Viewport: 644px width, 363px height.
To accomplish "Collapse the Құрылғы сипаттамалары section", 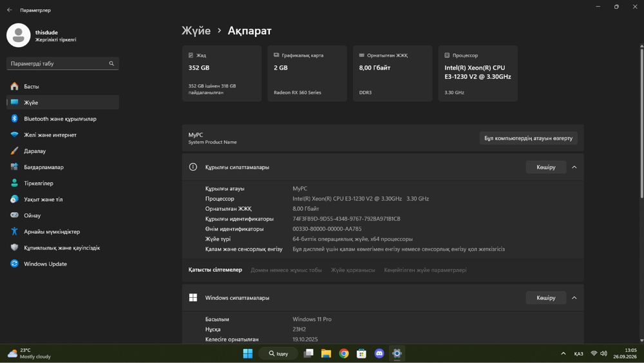I will point(574,167).
